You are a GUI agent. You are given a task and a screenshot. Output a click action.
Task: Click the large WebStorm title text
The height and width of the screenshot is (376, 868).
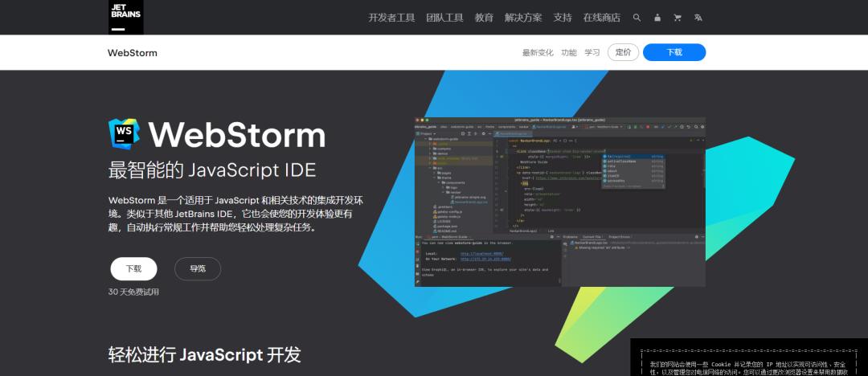[236, 134]
